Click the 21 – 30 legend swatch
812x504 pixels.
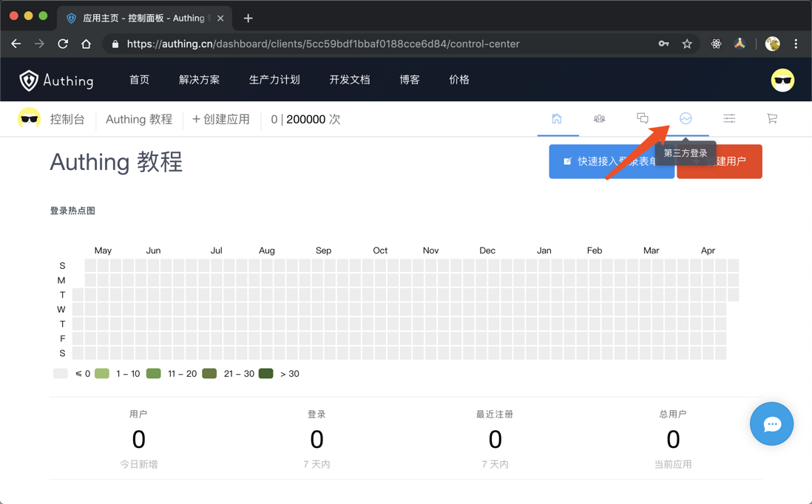tap(209, 374)
